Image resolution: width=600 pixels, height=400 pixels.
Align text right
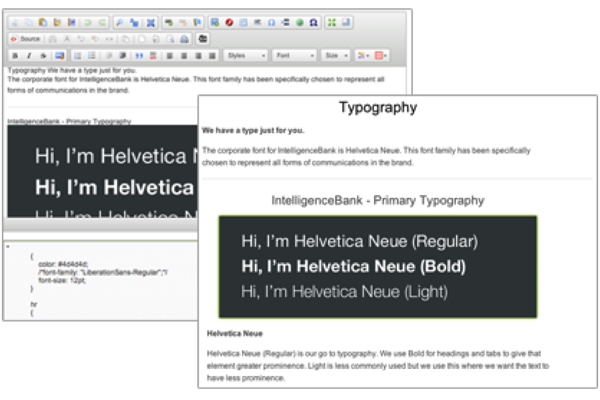pyautogui.click(x=198, y=56)
